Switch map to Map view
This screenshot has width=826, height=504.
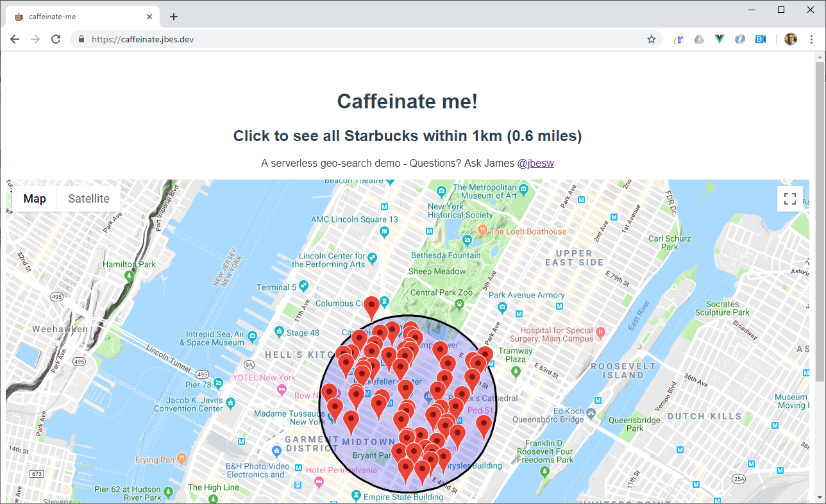pyautogui.click(x=35, y=198)
